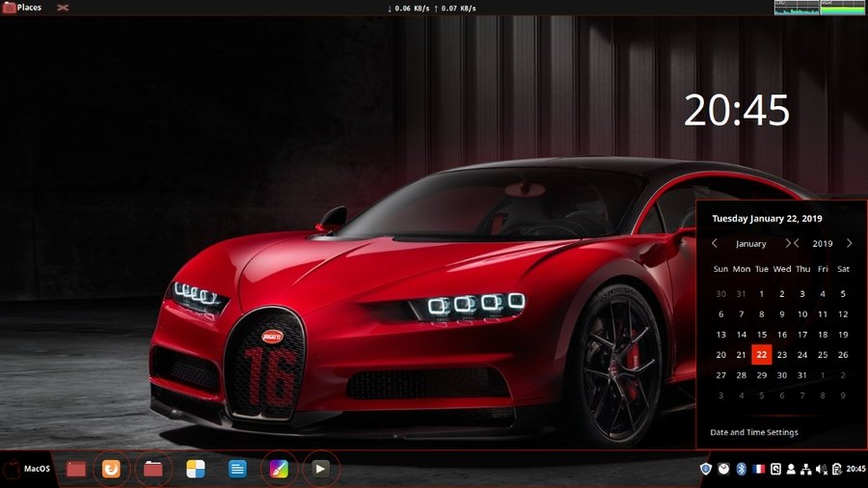868x488 pixels.
Task: Click the blue and yellow tiles app icon
Action: coord(196,469)
